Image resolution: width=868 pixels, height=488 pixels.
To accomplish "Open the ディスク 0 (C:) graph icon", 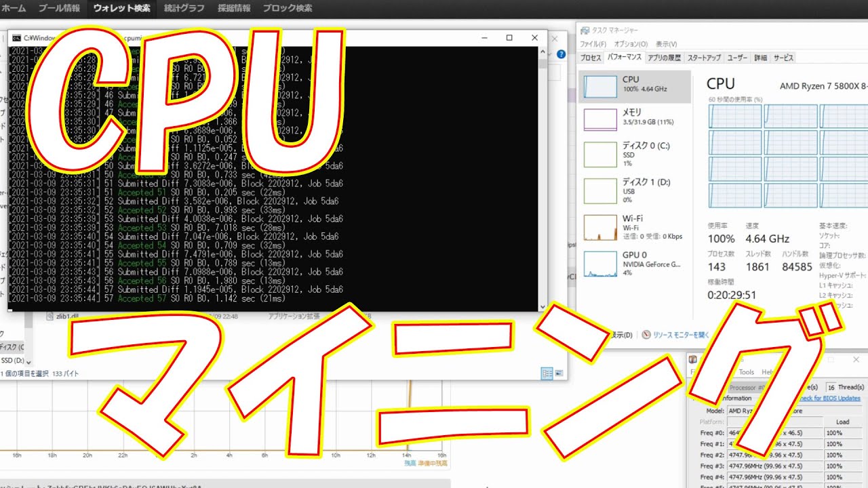I will tap(601, 154).
